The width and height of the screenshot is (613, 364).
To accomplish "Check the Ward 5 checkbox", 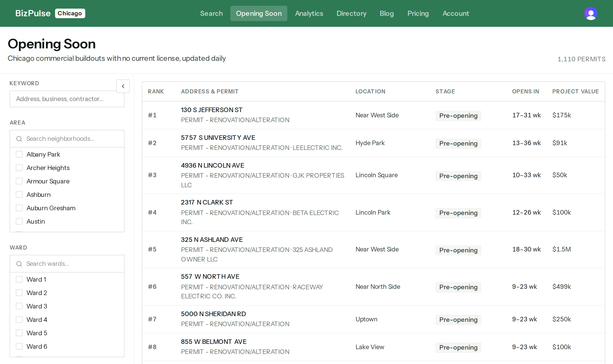I will [x=19, y=333].
